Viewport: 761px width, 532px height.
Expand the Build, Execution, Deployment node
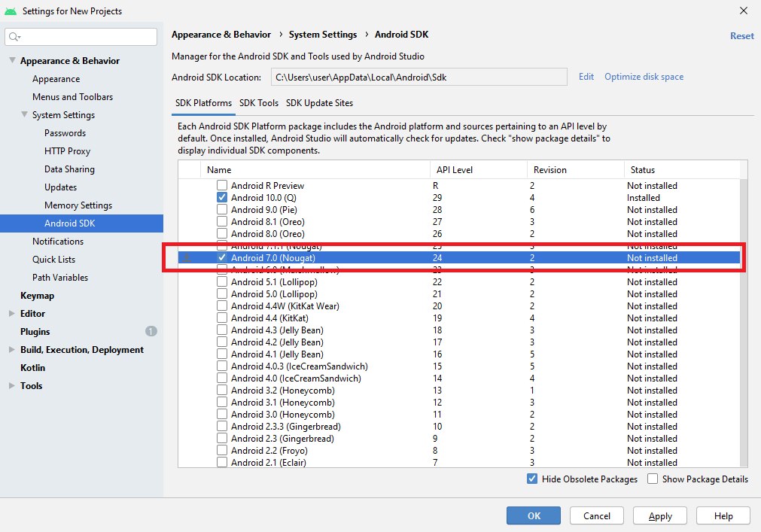click(x=12, y=350)
